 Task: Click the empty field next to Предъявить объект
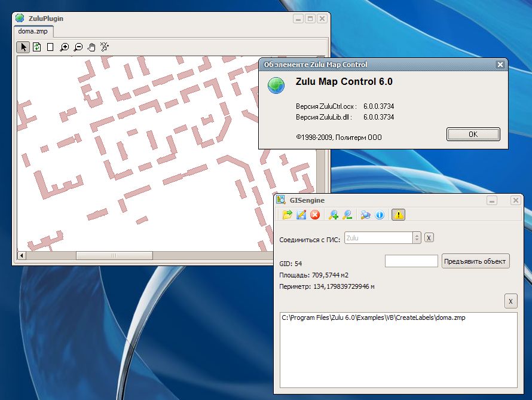(411, 261)
